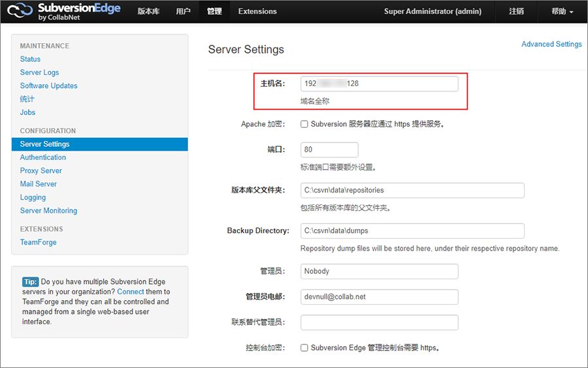Open 统计 in sidebar

click(27, 99)
